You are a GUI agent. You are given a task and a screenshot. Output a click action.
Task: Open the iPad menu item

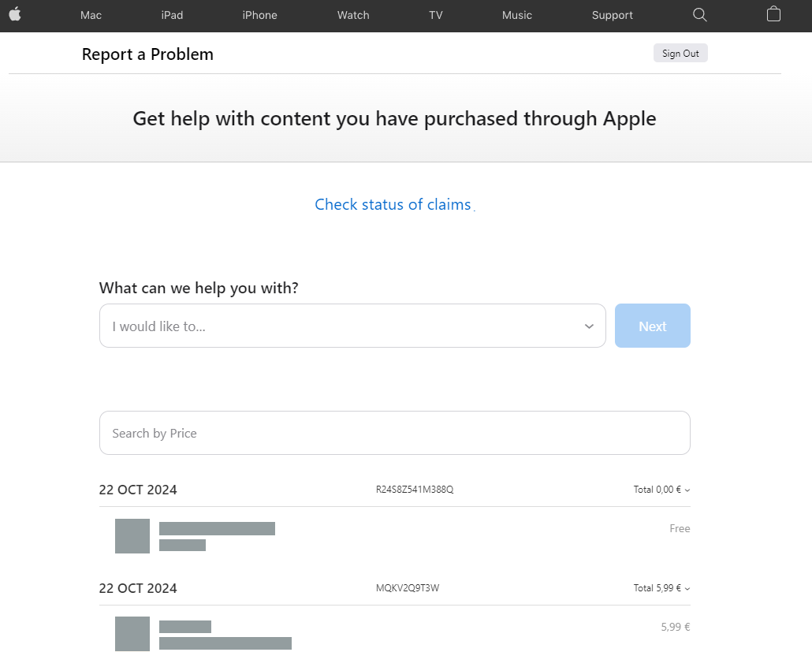(172, 15)
